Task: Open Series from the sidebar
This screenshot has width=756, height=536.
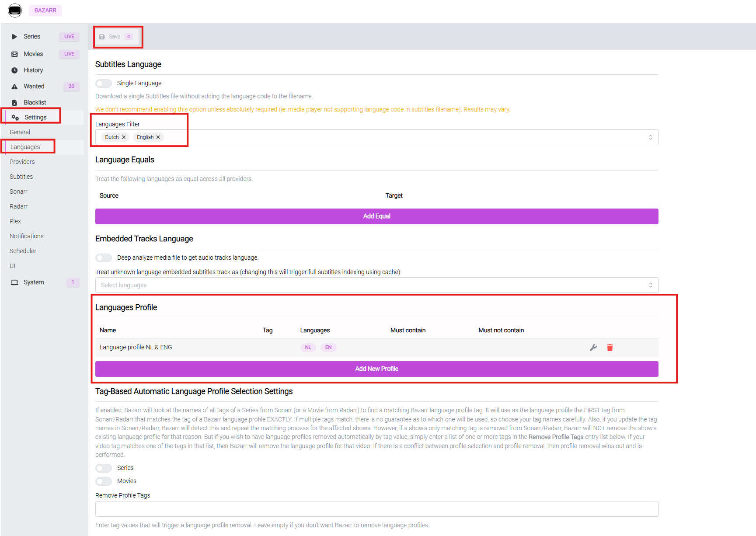Action: (x=32, y=37)
